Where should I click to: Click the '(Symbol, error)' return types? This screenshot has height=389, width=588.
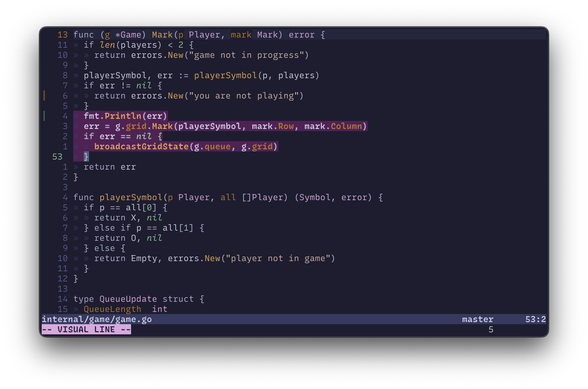(x=333, y=197)
